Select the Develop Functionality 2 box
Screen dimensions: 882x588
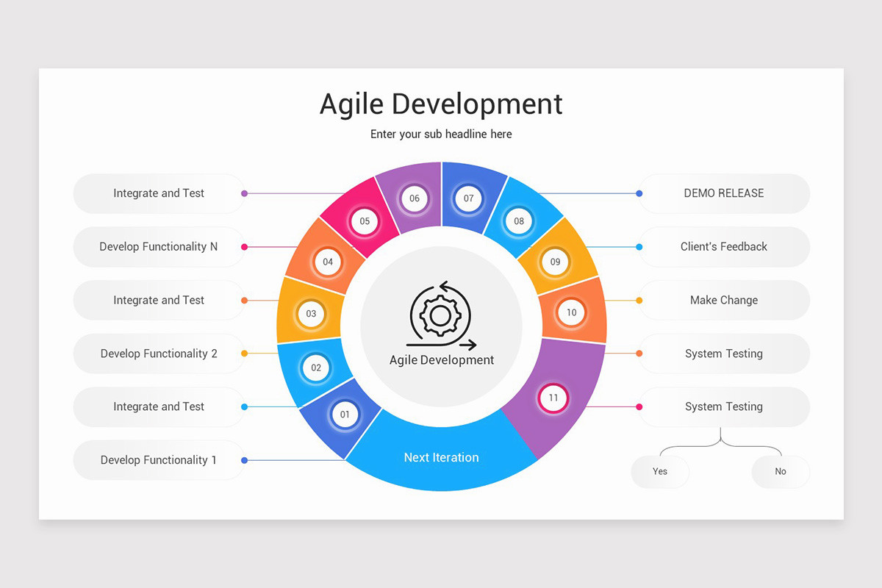coord(158,354)
